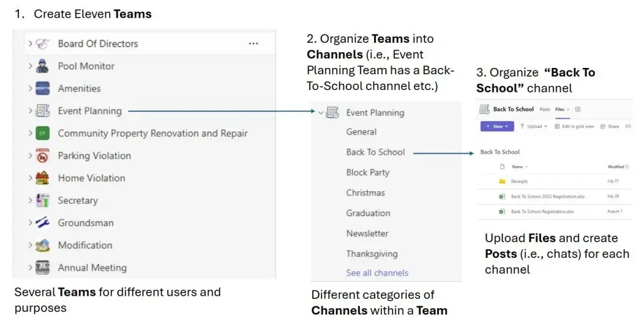Collapse the expanded Event Planning team
Viewport: 644px width, 324px height.
321,113
